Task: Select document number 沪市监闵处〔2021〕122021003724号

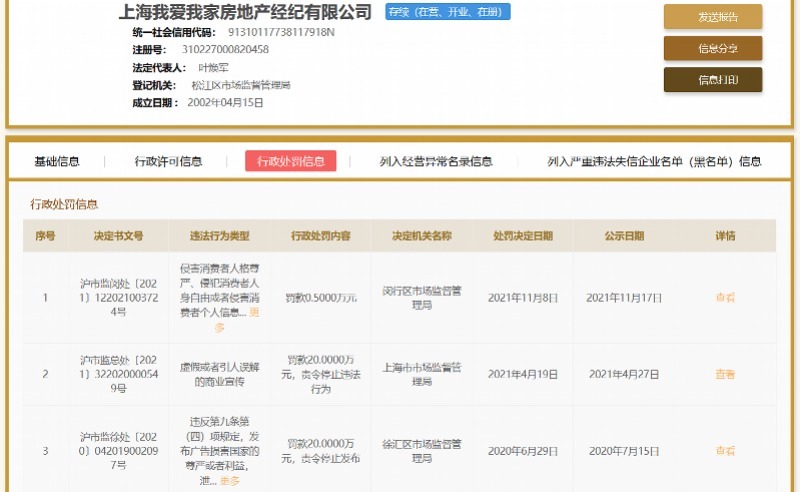Action: pos(118,298)
